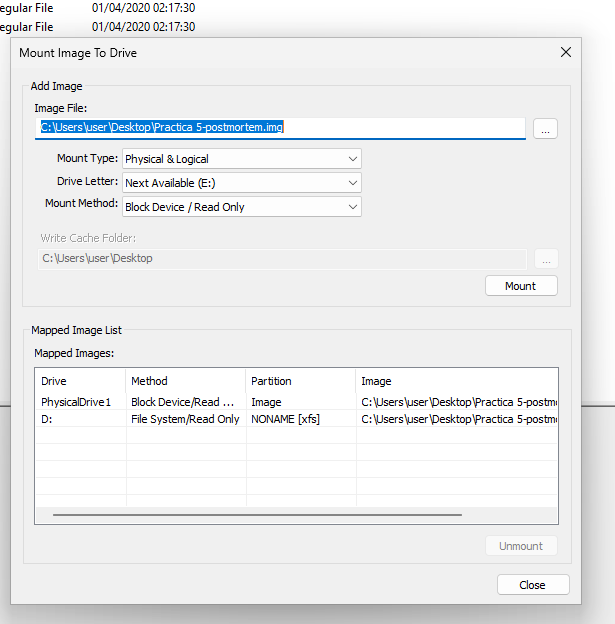Click the Unmount button
This screenshot has width=615, height=624.
coord(521,546)
